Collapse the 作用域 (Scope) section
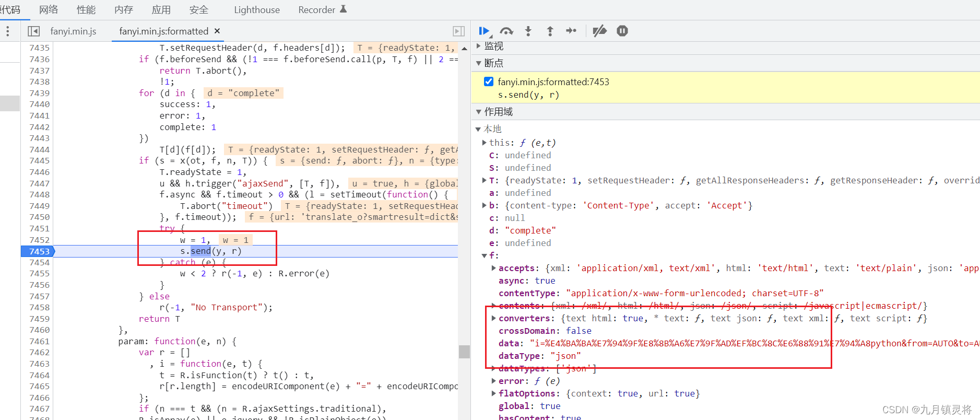980x420 pixels. 478,112
